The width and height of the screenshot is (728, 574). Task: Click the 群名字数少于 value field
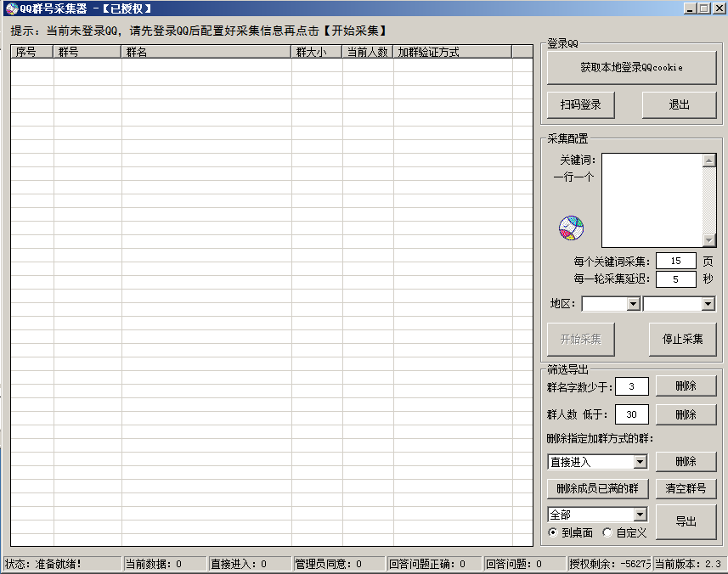pos(631,386)
